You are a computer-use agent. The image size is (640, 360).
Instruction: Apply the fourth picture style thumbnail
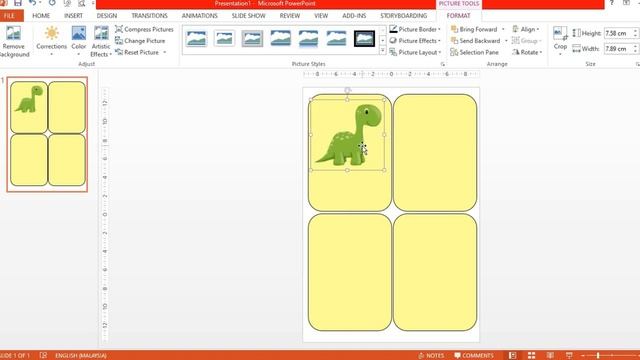[x=280, y=39]
